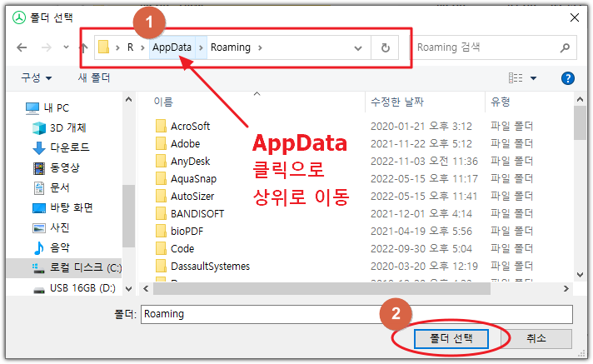The height and width of the screenshot is (364, 593).
Task: Go up one folder level arrow
Action: 83,47
